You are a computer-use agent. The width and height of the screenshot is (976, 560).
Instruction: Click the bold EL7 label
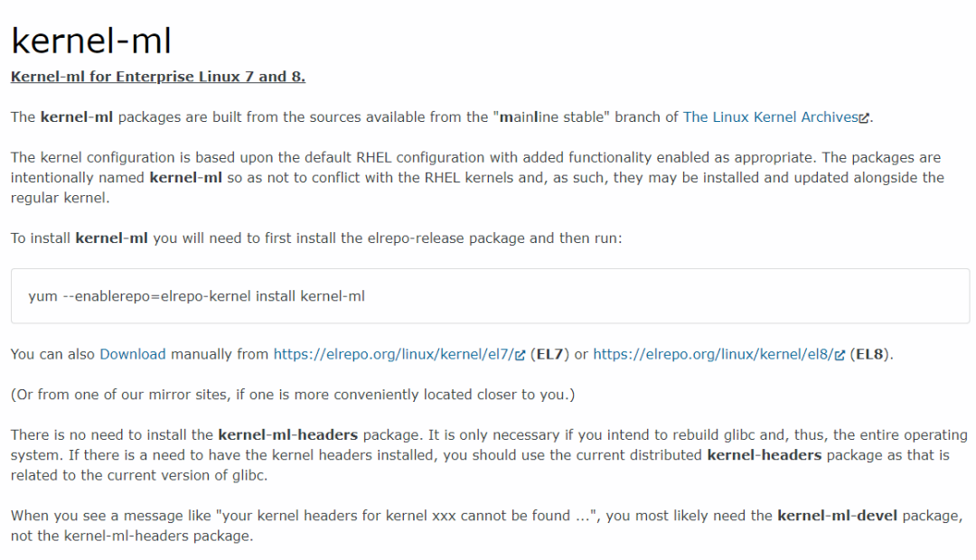(550, 354)
